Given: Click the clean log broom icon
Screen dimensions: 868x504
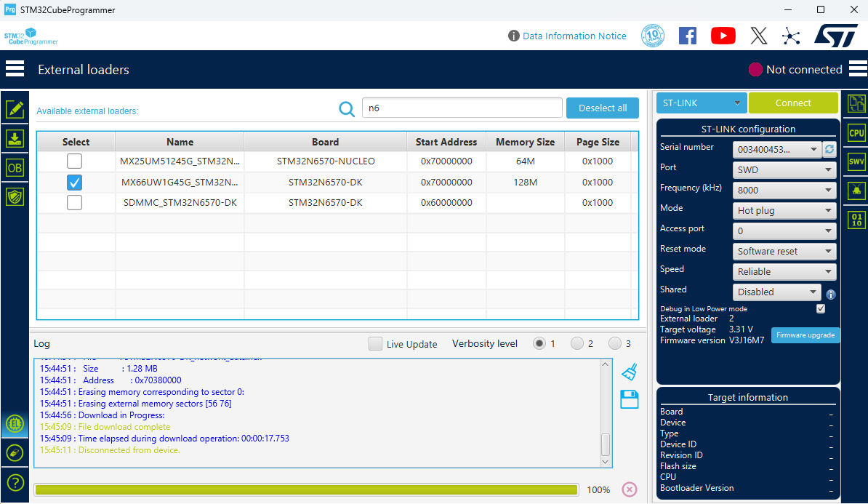Looking at the screenshot, I should pyautogui.click(x=629, y=371).
